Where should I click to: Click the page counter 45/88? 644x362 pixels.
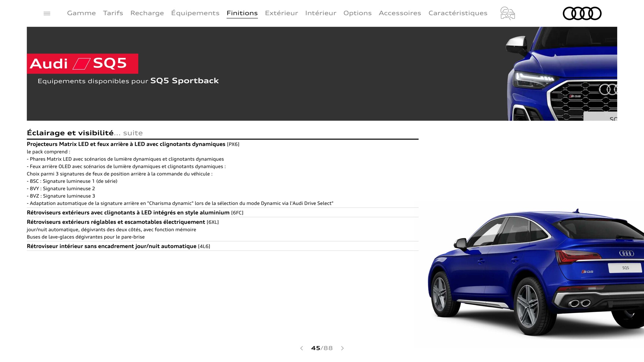point(322,348)
